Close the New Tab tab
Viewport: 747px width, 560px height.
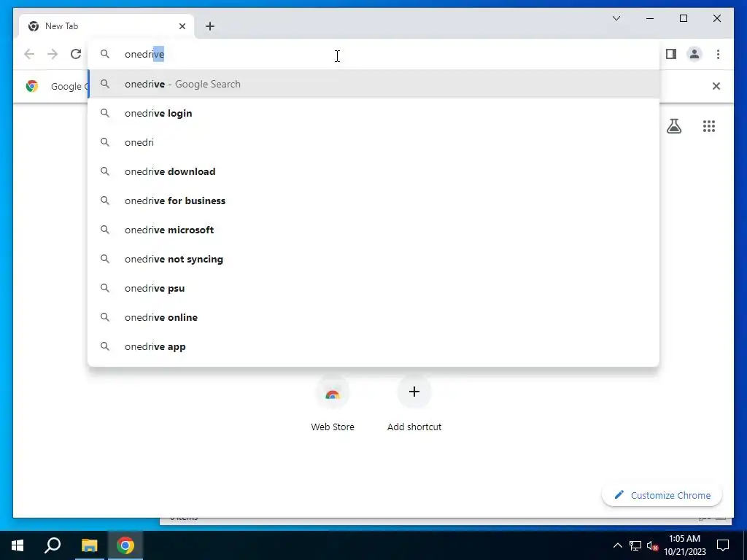click(182, 26)
